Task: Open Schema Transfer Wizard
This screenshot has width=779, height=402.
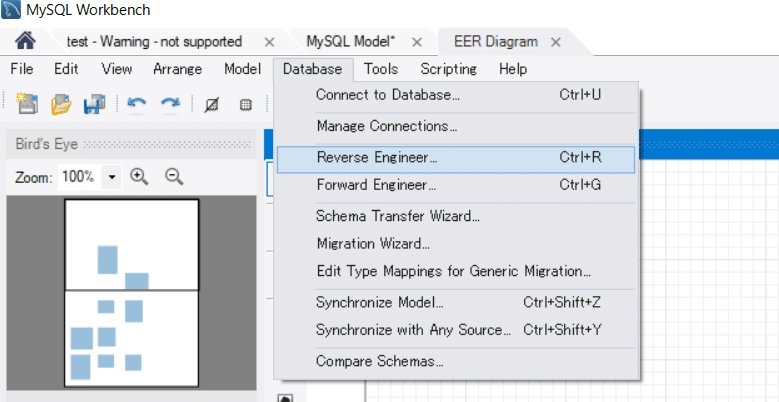Action: point(397,216)
